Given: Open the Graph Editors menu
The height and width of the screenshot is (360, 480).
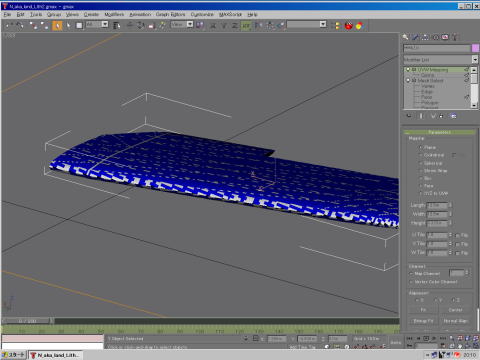Looking at the screenshot, I should point(170,15).
